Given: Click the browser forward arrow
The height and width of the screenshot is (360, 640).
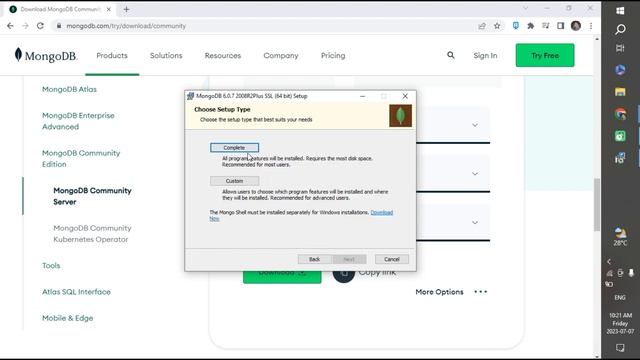Looking at the screenshot, I should point(25,26).
